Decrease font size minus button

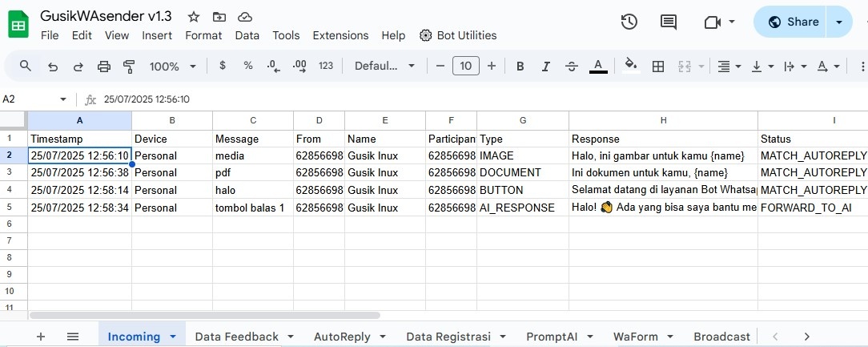[x=440, y=66]
